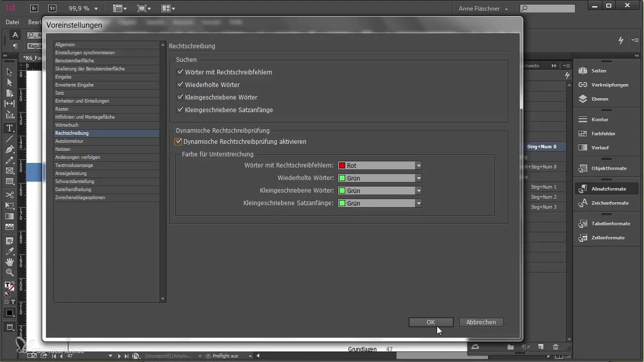Select the Selection tool arrow

(9, 72)
